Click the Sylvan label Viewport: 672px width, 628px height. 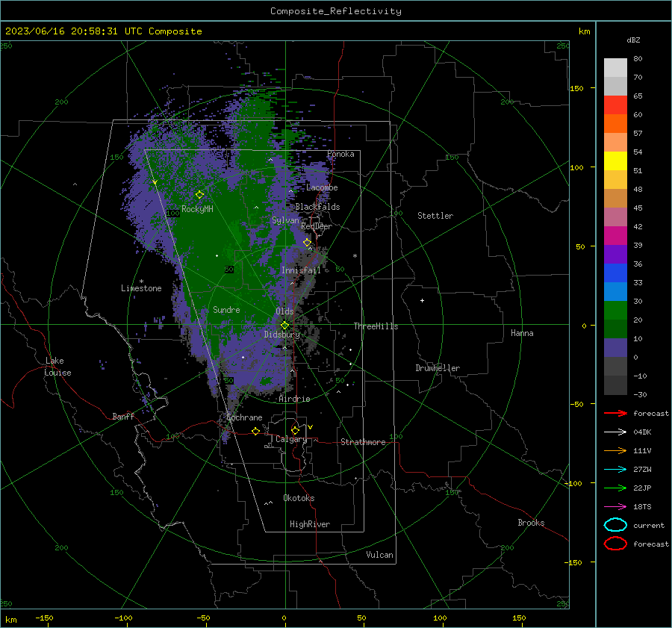click(285, 220)
